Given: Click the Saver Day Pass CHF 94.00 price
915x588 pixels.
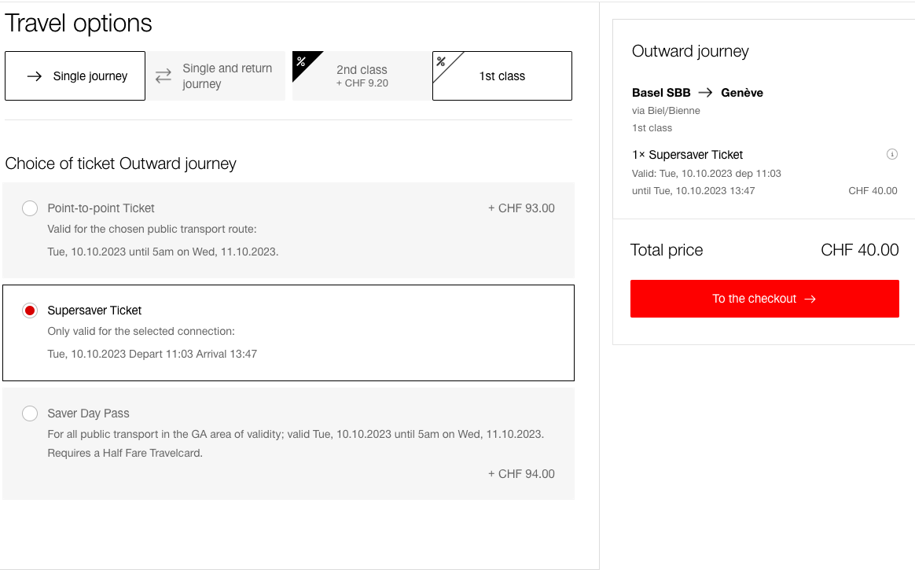Looking at the screenshot, I should (521, 474).
